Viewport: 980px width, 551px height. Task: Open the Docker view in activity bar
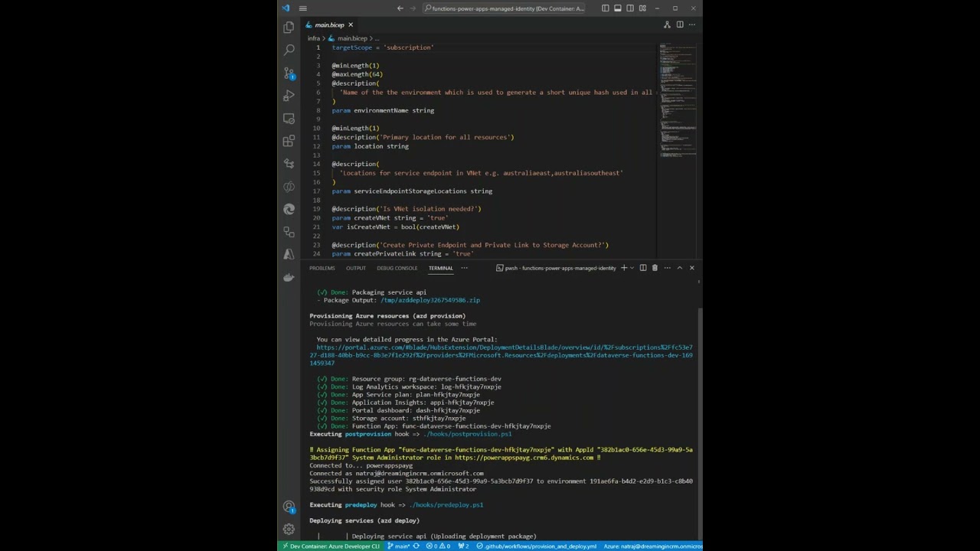pyautogui.click(x=289, y=277)
